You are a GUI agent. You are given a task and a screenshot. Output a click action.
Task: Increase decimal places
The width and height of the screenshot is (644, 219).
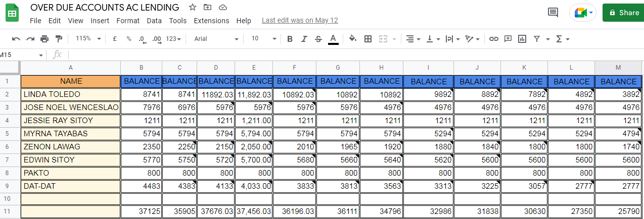(x=157, y=39)
